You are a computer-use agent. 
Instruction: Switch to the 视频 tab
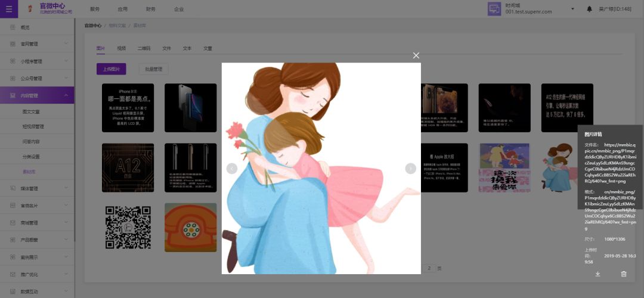pyautogui.click(x=122, y=48)
